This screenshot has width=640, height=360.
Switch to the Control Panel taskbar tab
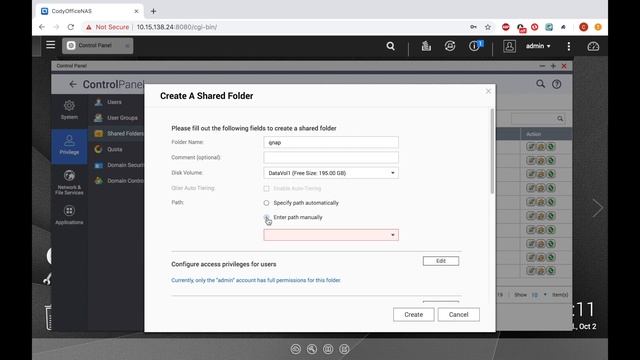[98, 46]
